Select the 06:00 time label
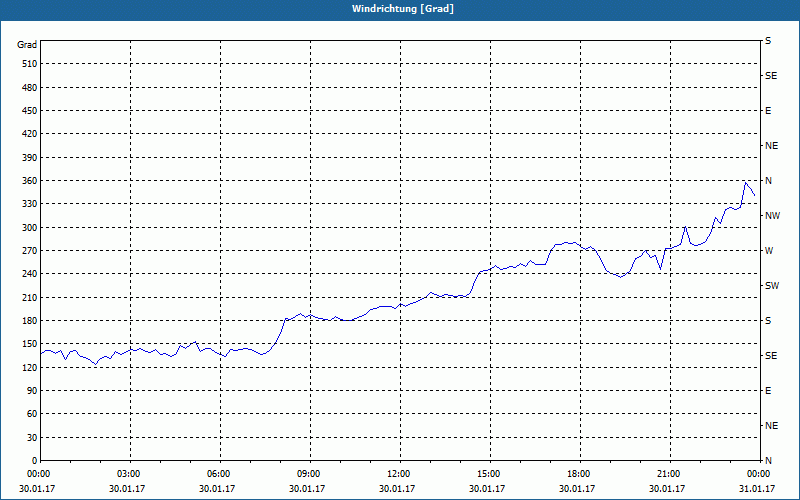The width and height of the screenshot is (800, 500). pyautogui.click(x=217, y=474)
